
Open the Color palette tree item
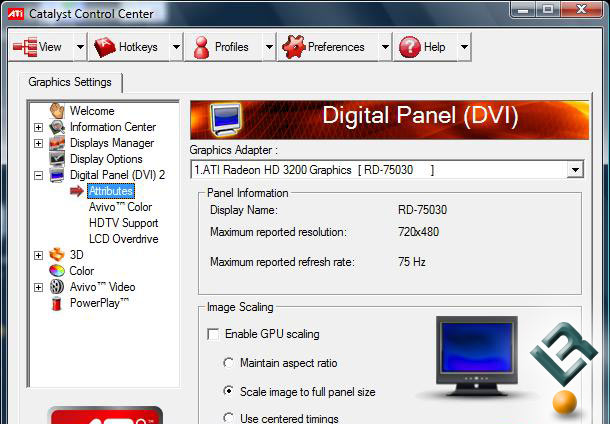57,271
